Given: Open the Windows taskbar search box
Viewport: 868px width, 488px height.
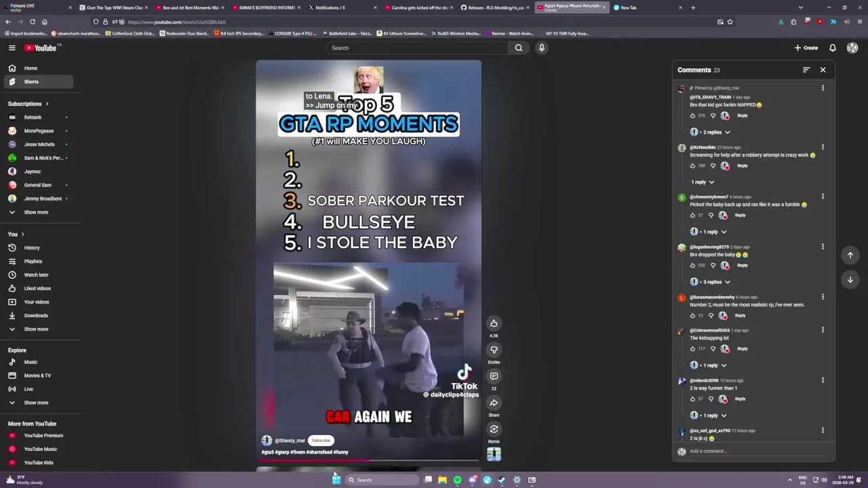Looking at the screenshot, I should [x=382, y=480].
